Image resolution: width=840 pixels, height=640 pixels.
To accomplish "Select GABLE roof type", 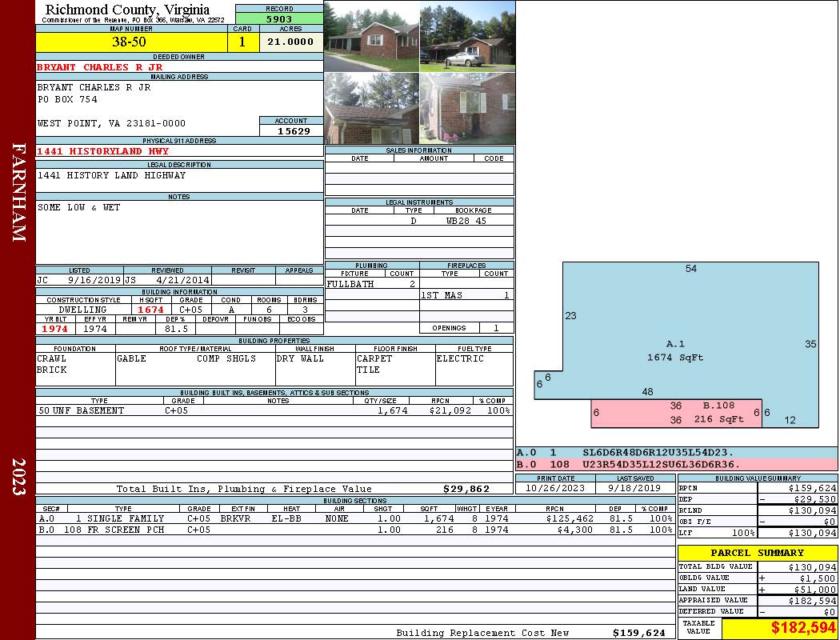I will coord(131,358).
